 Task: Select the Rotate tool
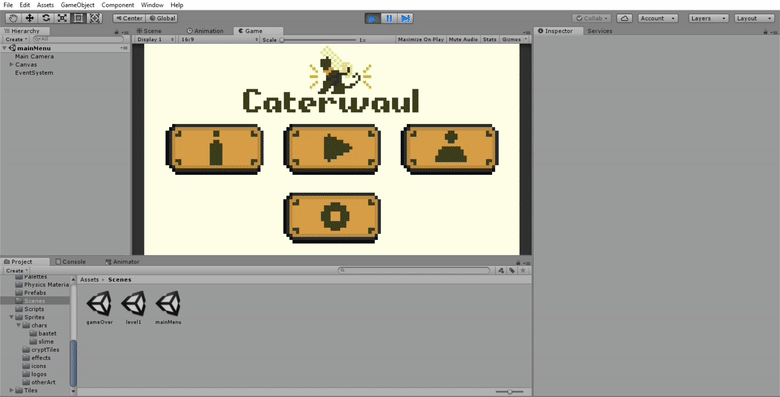[46, 18]
